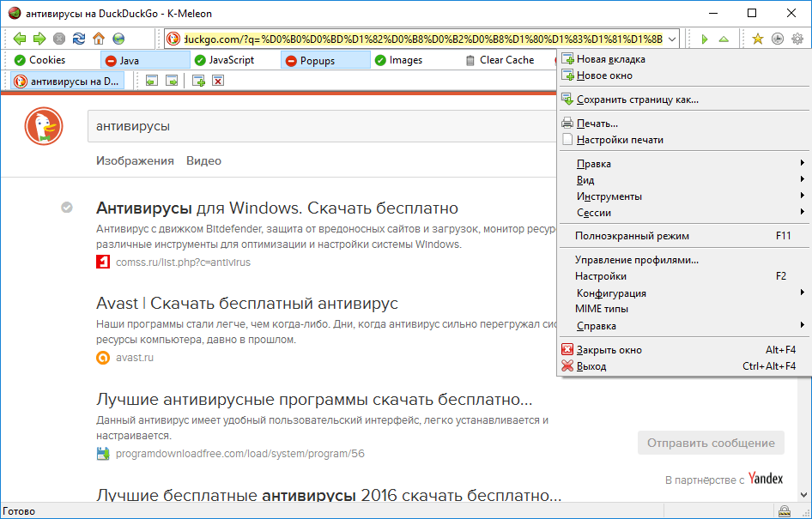Switch to the антивирусы на D... tab

[68, 81]
